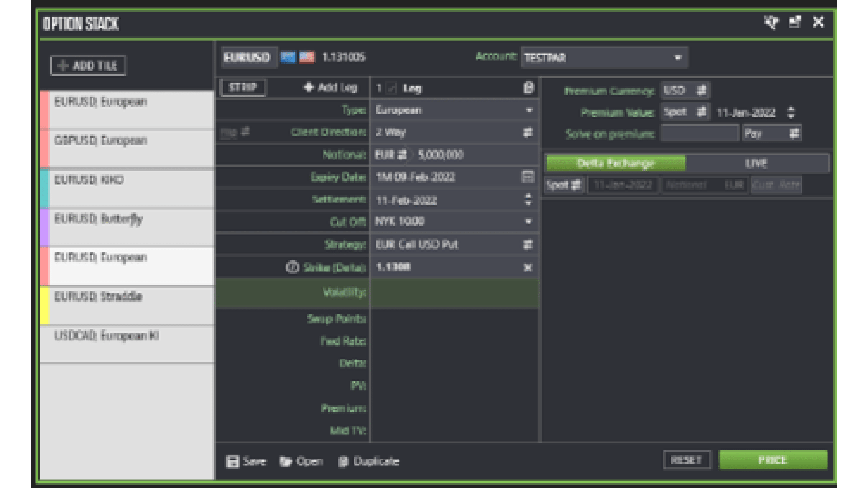Toggle the Strategy EUR Call USD Put swap
This screenshot has height=488, width=868.
click(x=528, y=244)
